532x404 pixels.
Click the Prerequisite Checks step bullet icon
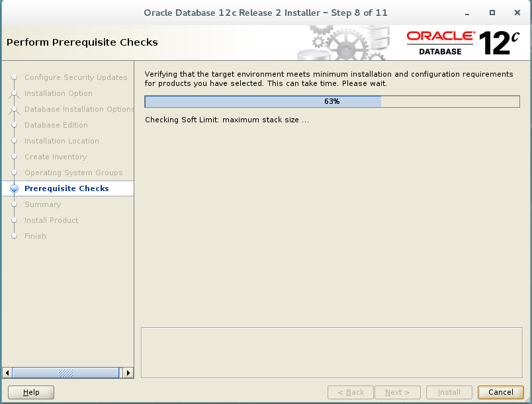click(x=14, y=189)
